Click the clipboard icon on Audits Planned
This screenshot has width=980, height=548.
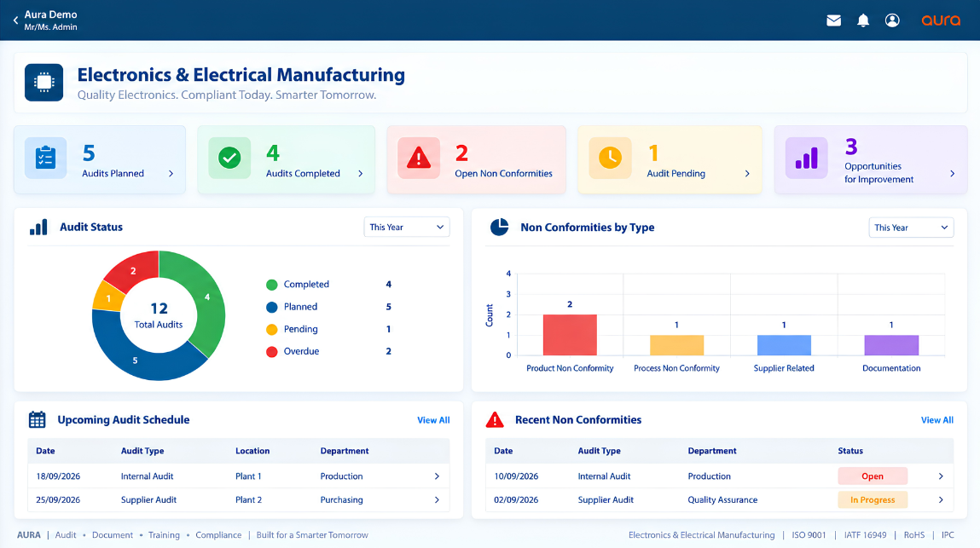tap(45, 158)
